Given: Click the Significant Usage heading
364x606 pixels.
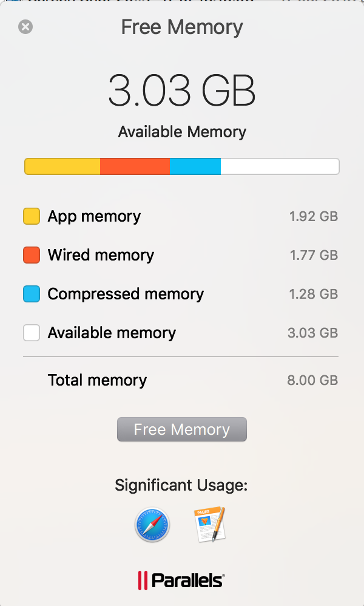Looking at the screenshot, I should pyautogui.click(x=181, y=485).
